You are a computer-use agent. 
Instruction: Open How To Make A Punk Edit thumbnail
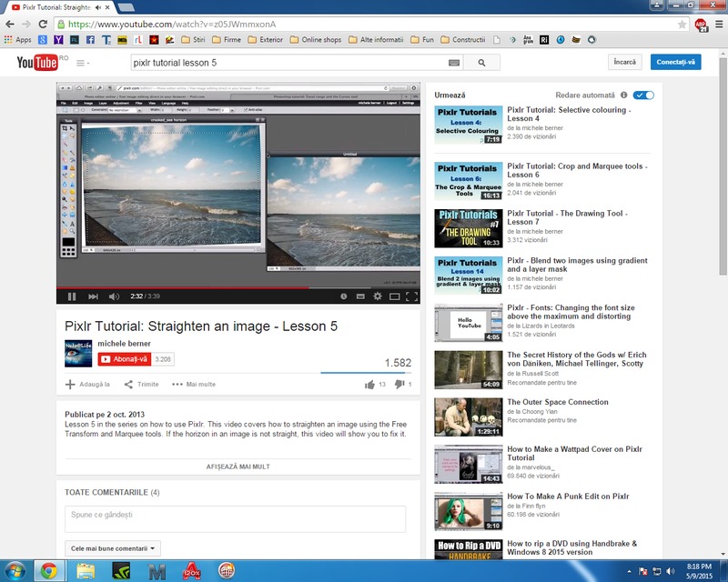click(x=469, y=511)
